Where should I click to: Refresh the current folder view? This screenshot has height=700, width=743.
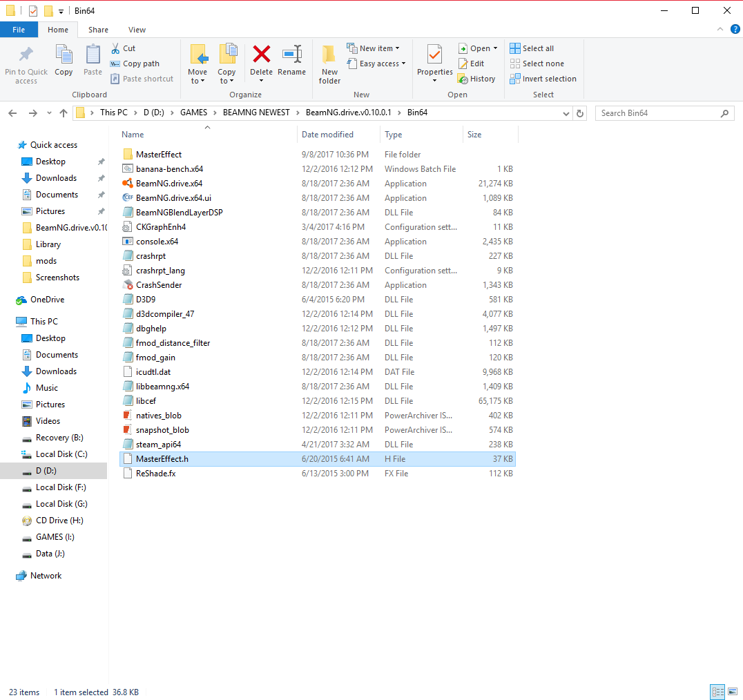click(x=580, y=113)
